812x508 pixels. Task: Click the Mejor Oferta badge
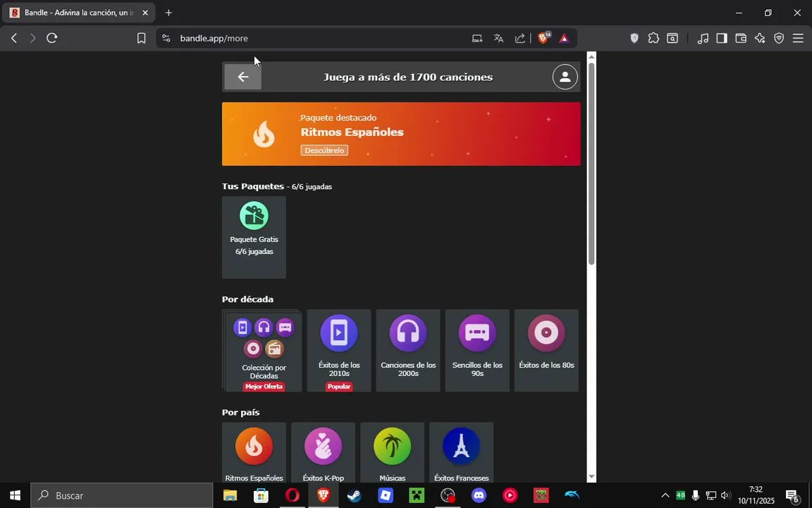click(264, 387)
